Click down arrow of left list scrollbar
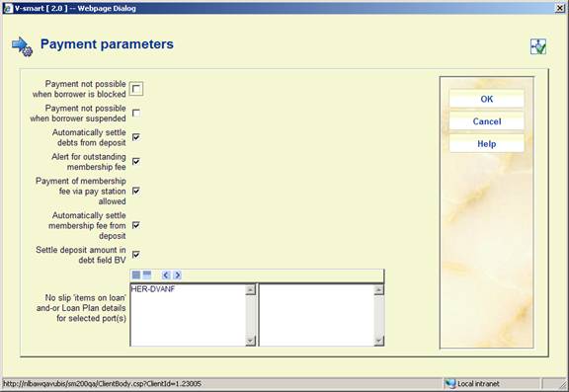Image resolution: width=569 pixels, height=392 pixels. tap(250, 341)
